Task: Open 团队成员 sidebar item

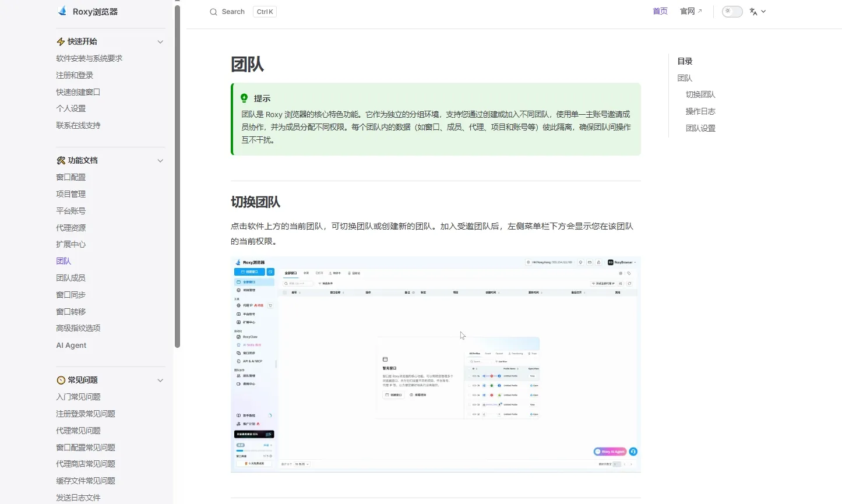Action: [71, 278]
